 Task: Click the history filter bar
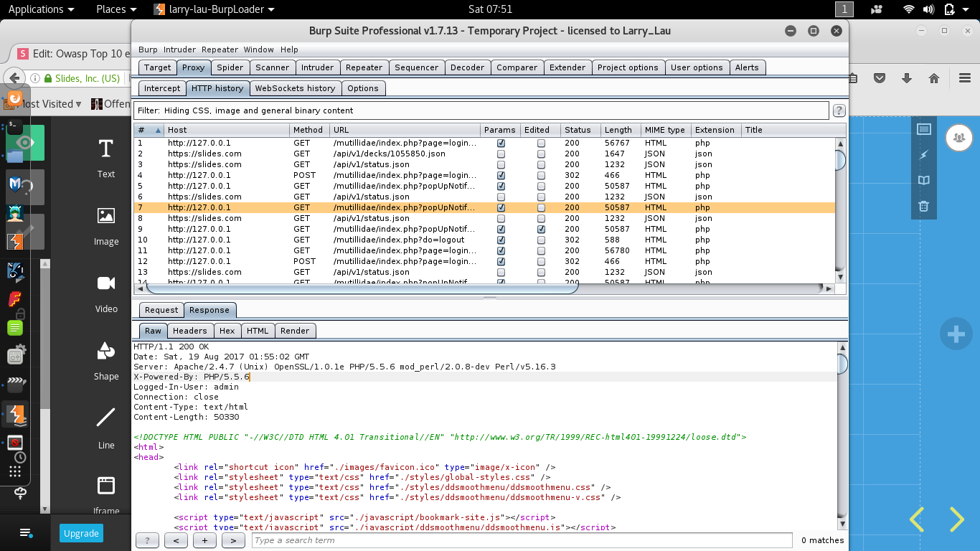pyautogui.click(x=481, y=110)
